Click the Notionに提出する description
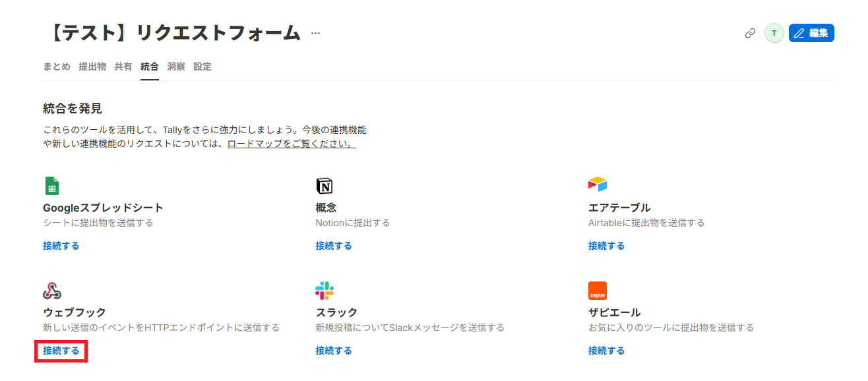Image resolution: width=868 pixels, height=381 pixels. click(353, 223)
